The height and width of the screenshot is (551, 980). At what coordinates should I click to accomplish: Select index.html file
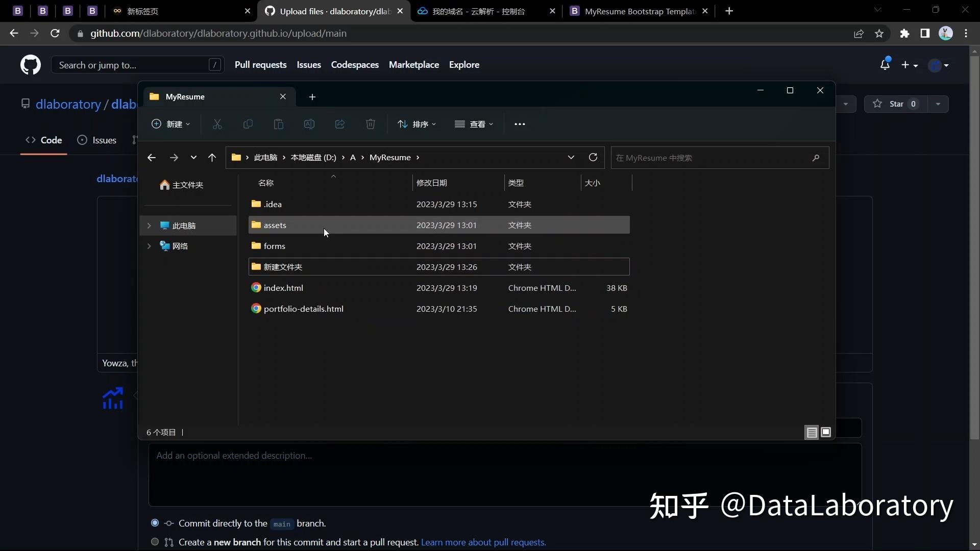(439, 288)
